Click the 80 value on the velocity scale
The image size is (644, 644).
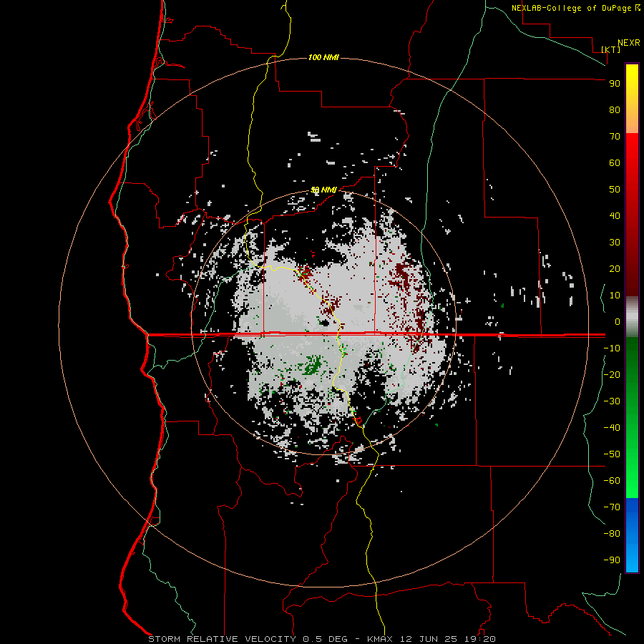pos(615,110)
